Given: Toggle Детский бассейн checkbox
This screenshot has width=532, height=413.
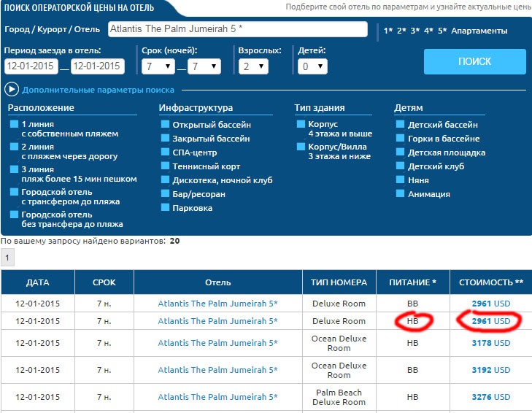Looking at the screenshot, I should tap(401, 124).
